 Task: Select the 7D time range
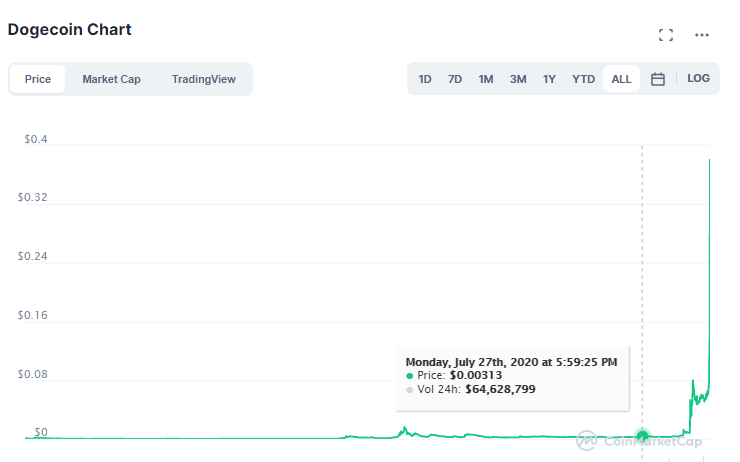click(x=455, y=79)
